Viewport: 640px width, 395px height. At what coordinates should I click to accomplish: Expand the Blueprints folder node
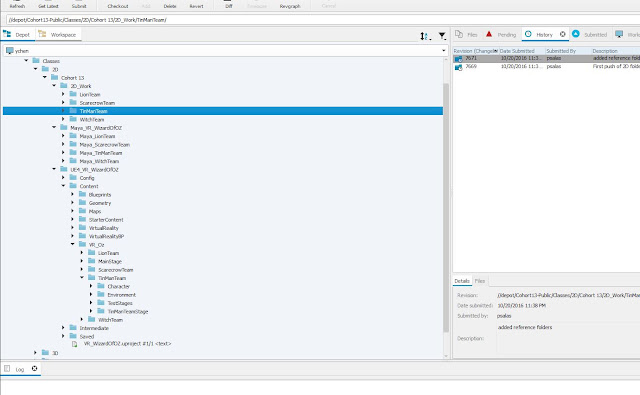(x=73, y=194)
